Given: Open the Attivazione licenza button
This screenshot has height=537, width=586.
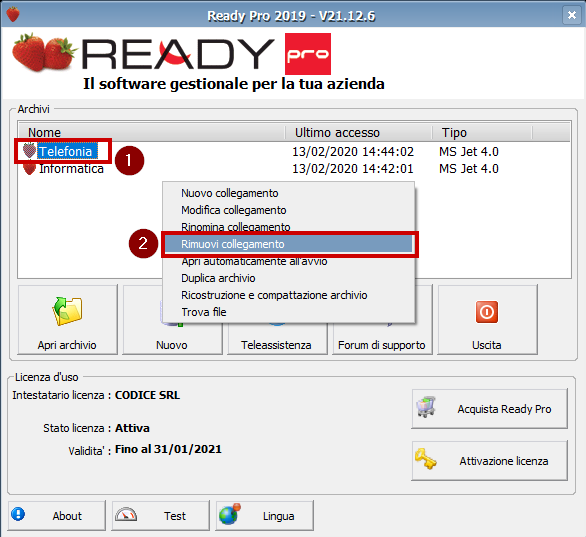Looking at the screenshot, I should [490, 461].
